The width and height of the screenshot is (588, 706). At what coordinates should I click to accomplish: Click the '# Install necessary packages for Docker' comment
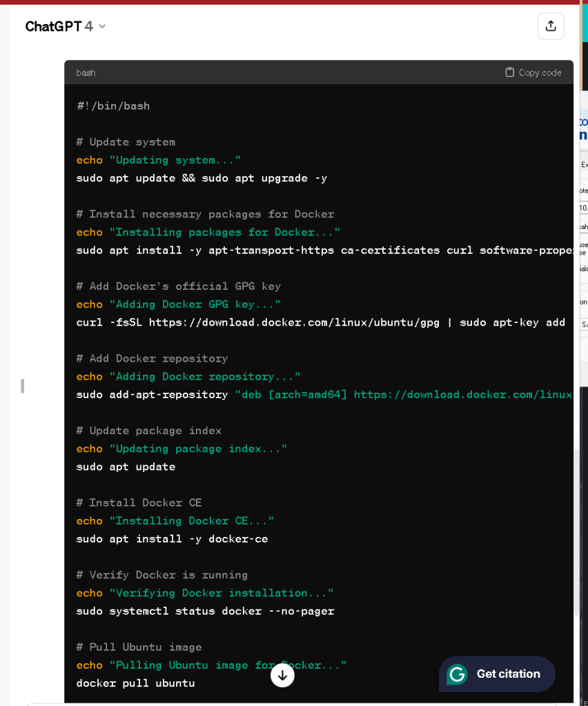(205, 215)
